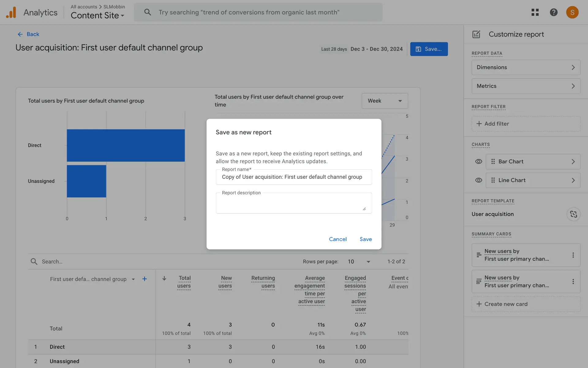This screenshot has height=368, width=588.
Task: Click Save in the dialog
Action: pos(365,239)
